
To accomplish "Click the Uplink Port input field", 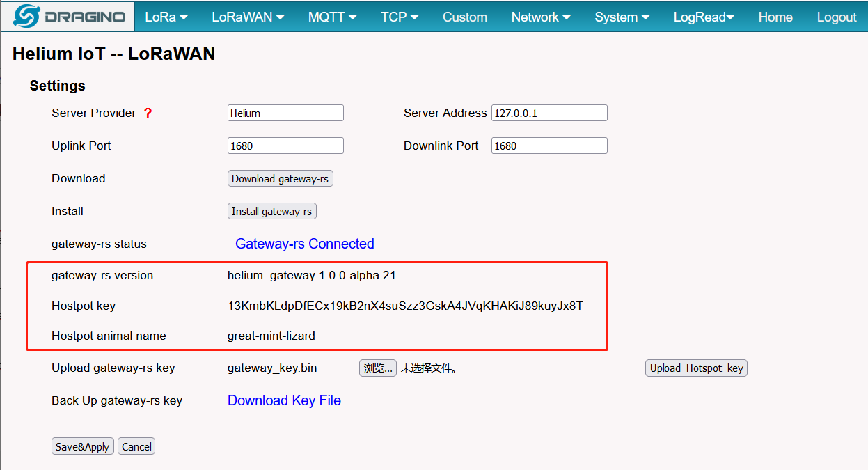I will 285,146.
